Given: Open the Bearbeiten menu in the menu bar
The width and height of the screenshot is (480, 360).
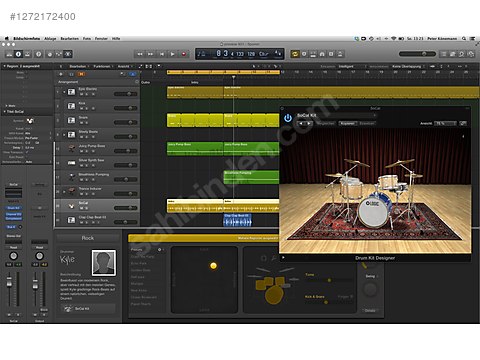Looking at the screenshot, I should (70, 39).
